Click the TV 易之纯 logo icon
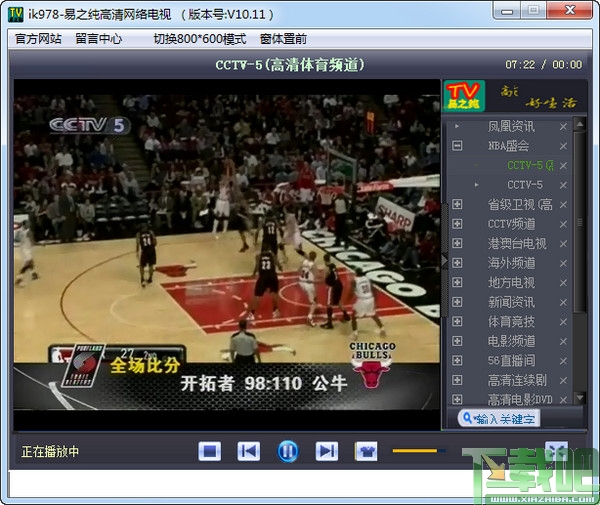 (x=464, y=96)
